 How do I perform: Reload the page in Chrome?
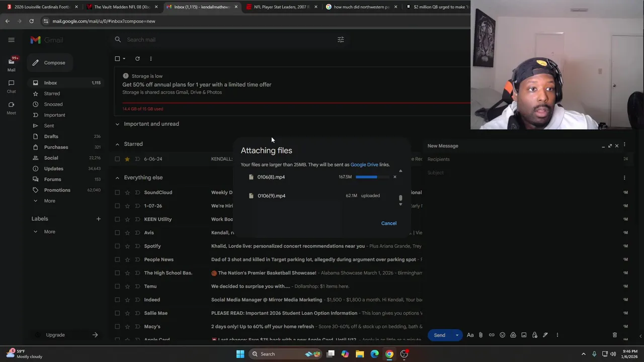point(31,21)
